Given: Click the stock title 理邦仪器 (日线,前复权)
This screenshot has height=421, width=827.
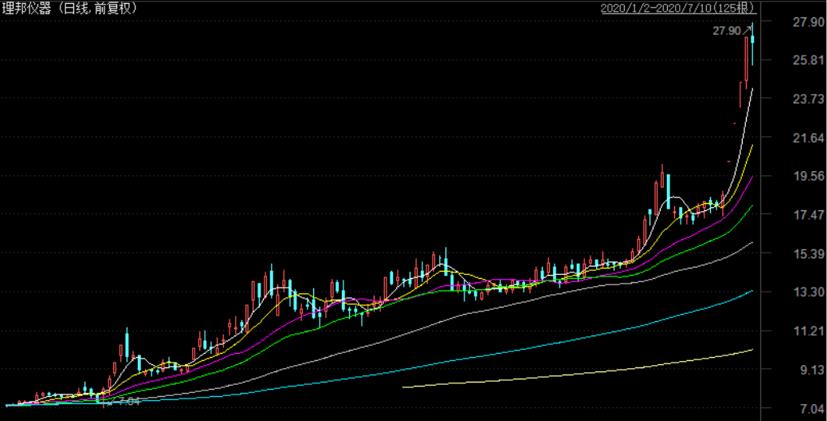Looking at the screenshot, I should (71, 8).
